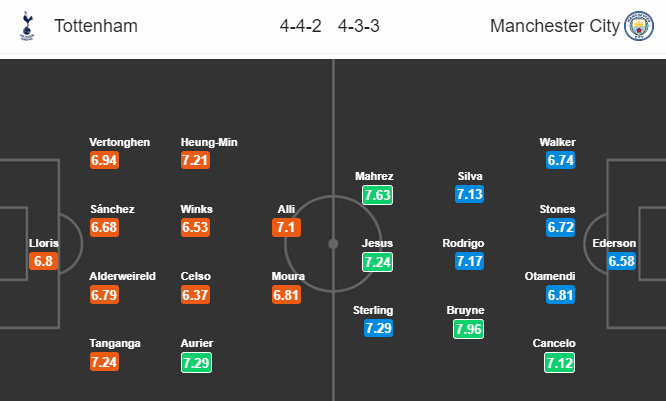
Task: Open Bruyne's 7.96 rating badge
Action: tap(468, 329)
